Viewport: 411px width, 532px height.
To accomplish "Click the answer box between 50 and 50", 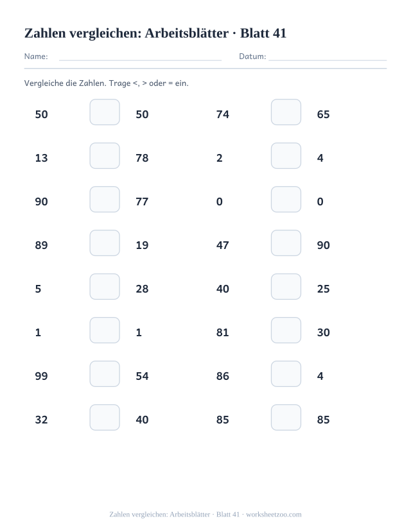I will tap(105, 112).
